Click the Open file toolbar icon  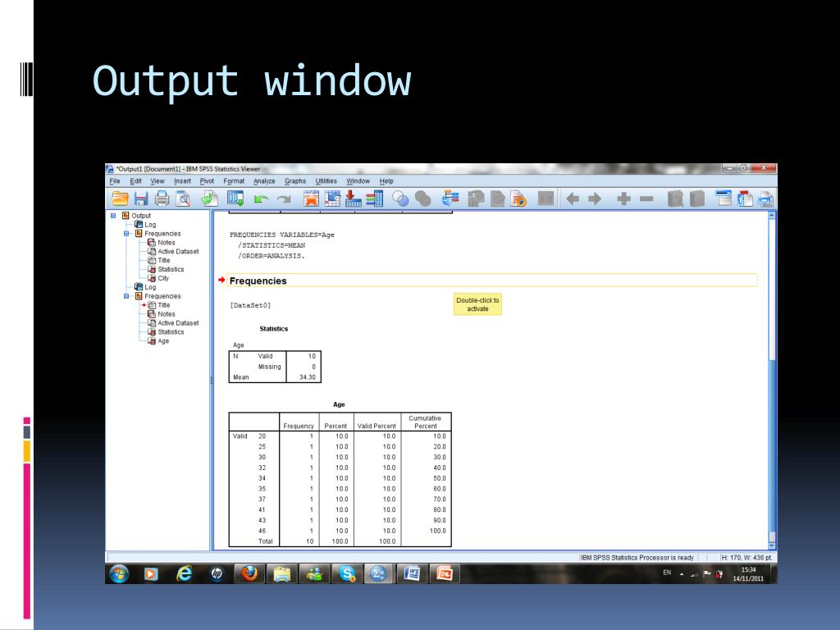coord(120,199)
